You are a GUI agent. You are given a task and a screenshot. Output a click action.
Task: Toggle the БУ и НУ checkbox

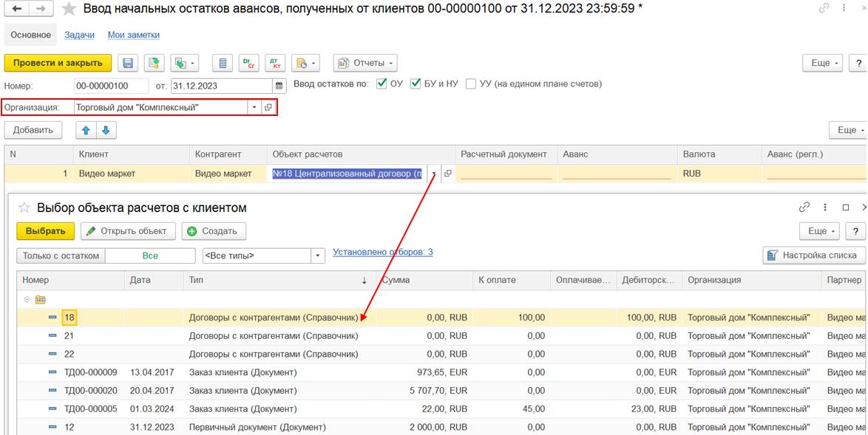tap(416, 84)
